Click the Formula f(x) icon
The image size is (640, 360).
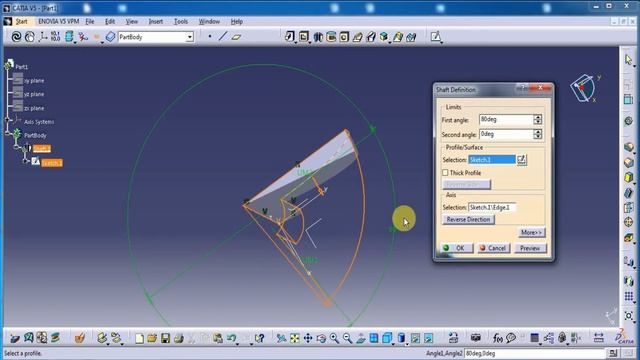coord(497,338)
